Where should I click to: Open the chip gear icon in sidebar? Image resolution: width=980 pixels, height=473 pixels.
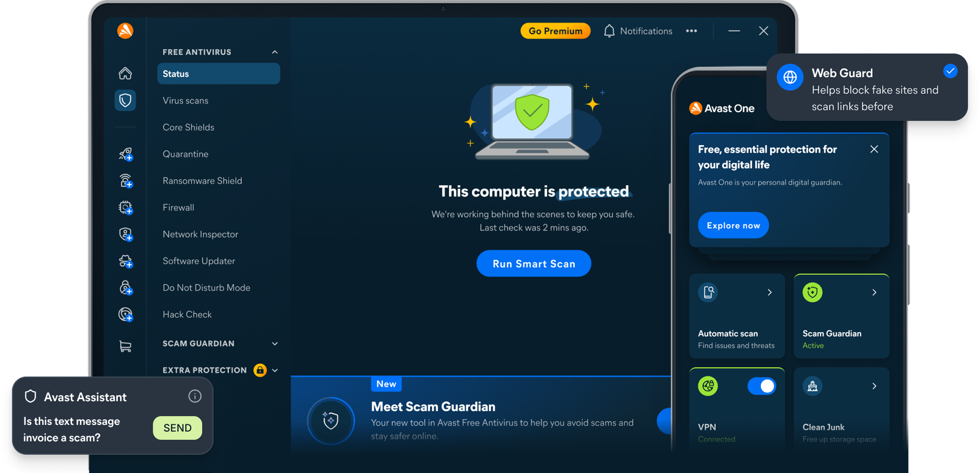(x=126, y=208)
